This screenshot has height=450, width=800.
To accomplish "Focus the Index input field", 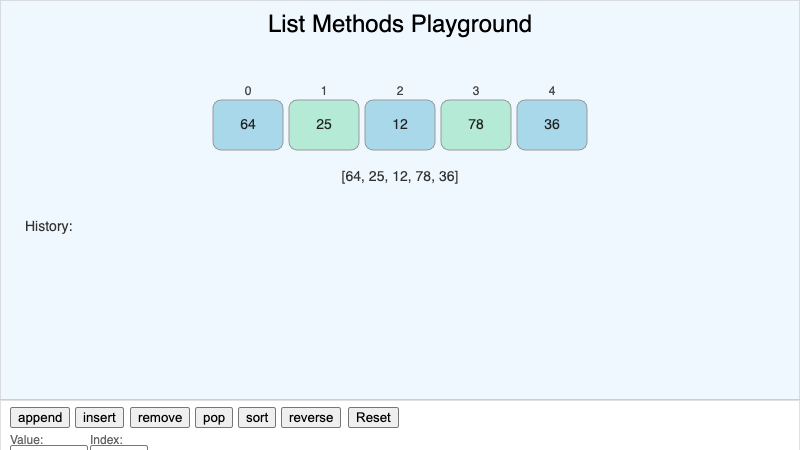I will 119,447.
